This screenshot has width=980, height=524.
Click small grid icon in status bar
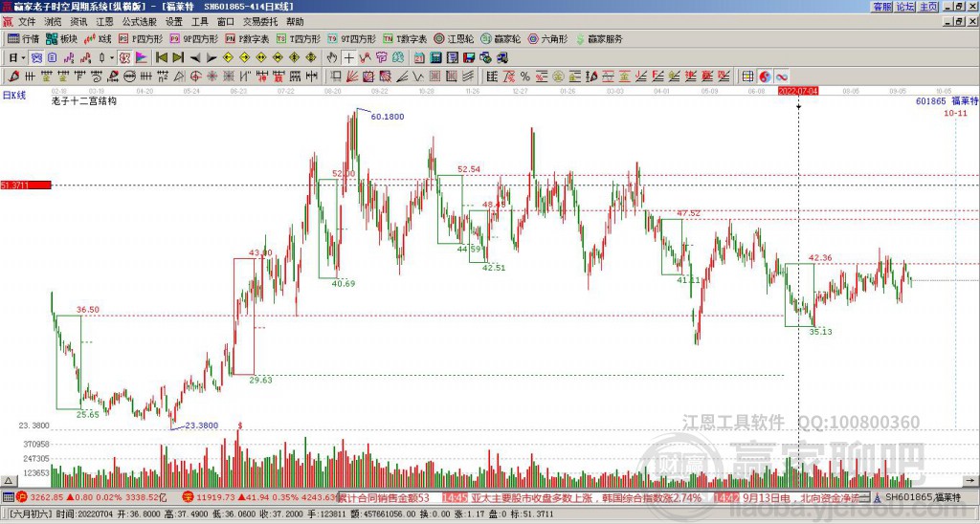8,498
